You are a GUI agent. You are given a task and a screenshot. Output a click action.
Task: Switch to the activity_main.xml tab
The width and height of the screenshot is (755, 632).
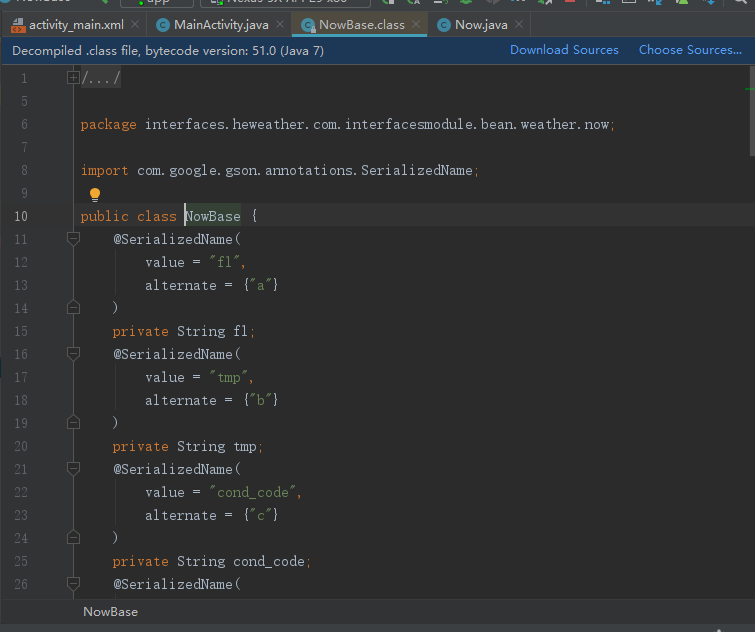pyautogui.click(x=76, y=25)
